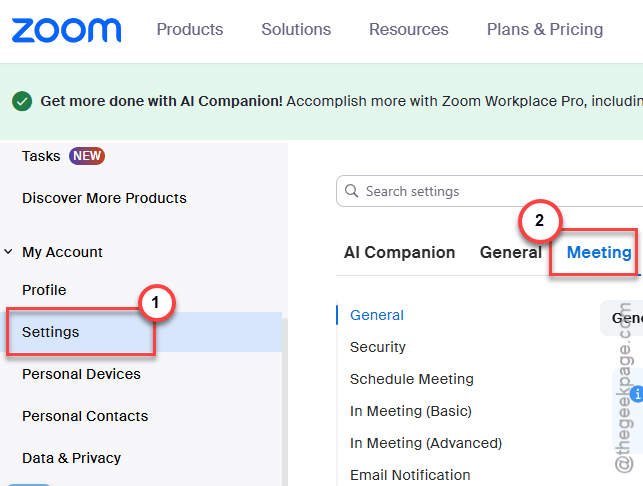Viewport: 643px width, 486px height.
Task: Open the Products menu
Action: click(190, 30)
